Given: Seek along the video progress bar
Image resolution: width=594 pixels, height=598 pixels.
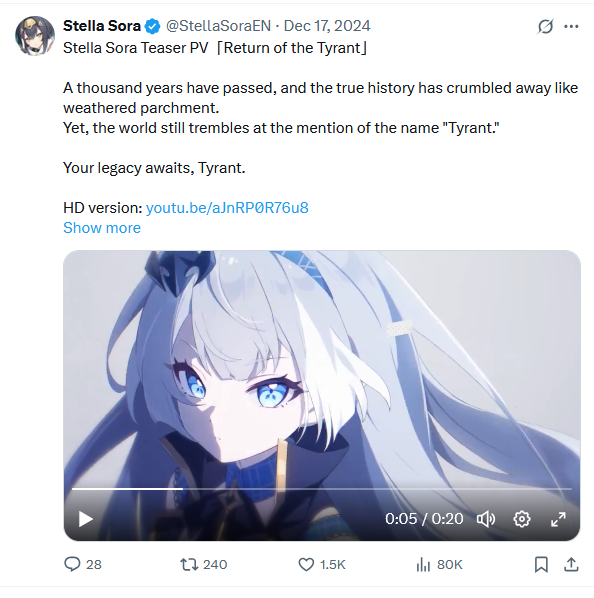Looking at the screenshot, I should click(x=322, y=489).
